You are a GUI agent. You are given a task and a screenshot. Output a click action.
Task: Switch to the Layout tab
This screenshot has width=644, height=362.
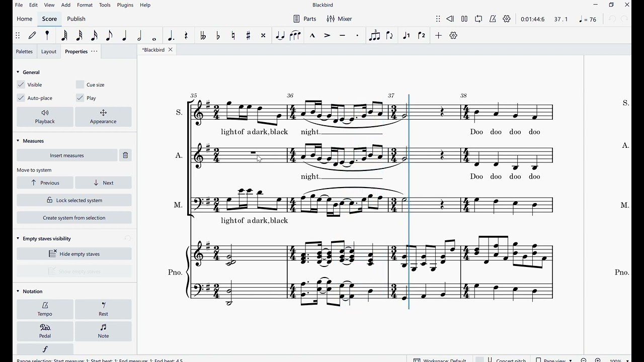pyautogui.click(x=49, y=51)
